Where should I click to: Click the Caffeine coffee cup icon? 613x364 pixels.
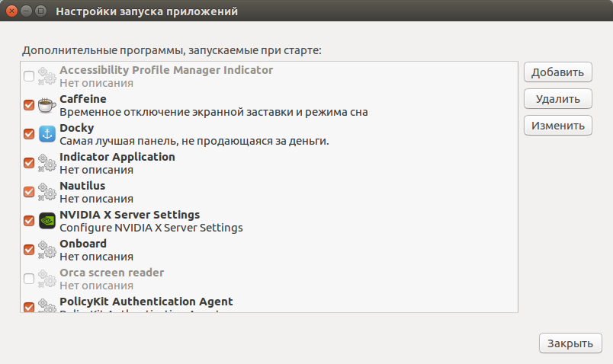pyautogui.click(x=47, y=105)
